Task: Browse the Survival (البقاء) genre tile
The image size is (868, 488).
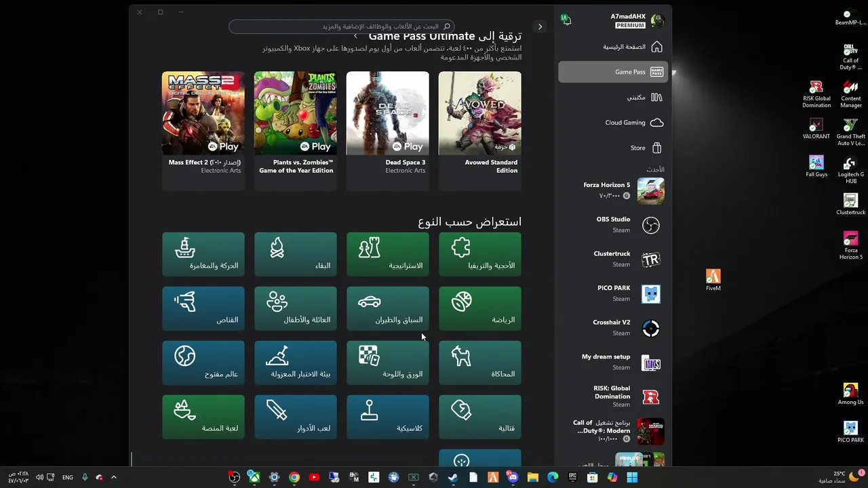Action: (296, 254)
